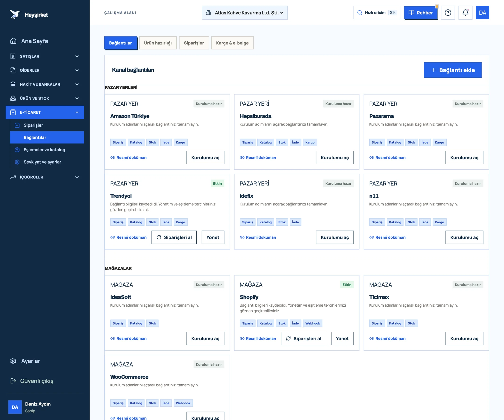The height and width of the screenshot is (420, 504).
Task: Click the help question mark icon
Action: 448,13
